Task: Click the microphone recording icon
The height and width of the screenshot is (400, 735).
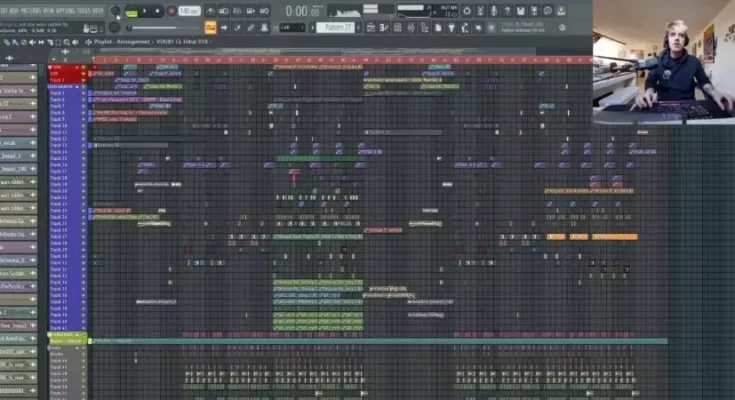Action: 493,11
